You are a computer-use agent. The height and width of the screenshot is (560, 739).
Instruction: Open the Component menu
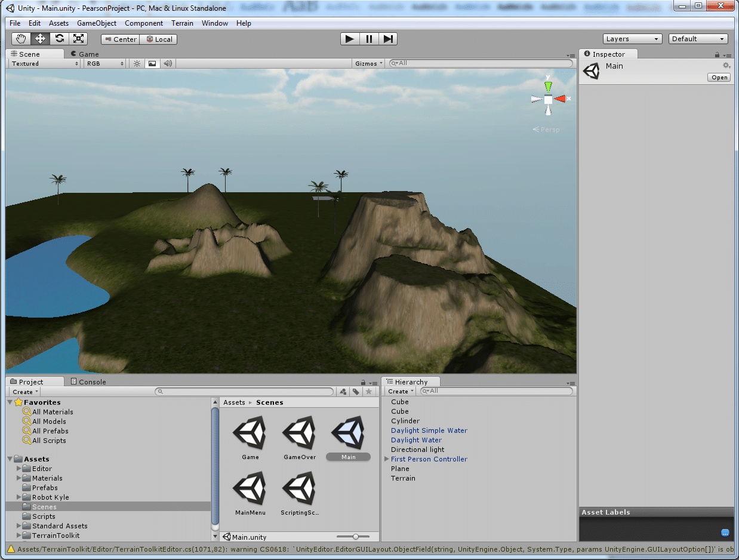144,23
